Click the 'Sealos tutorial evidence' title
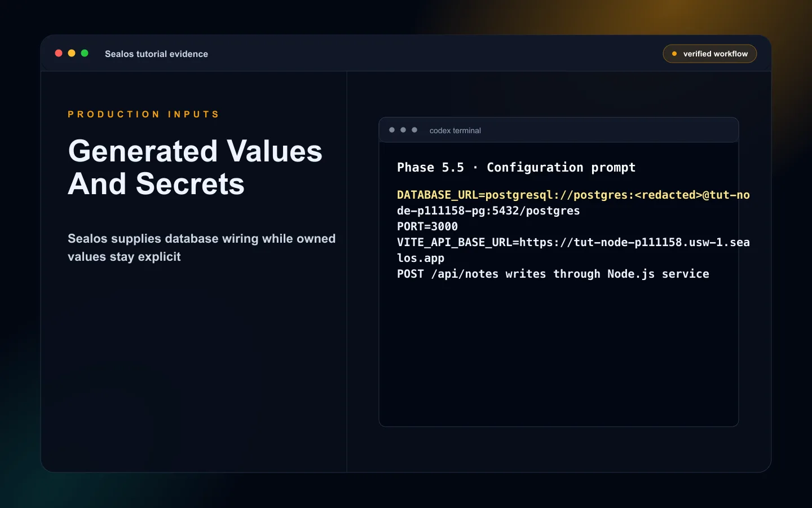This screenshot has height=508, width=812. [156, 54]
